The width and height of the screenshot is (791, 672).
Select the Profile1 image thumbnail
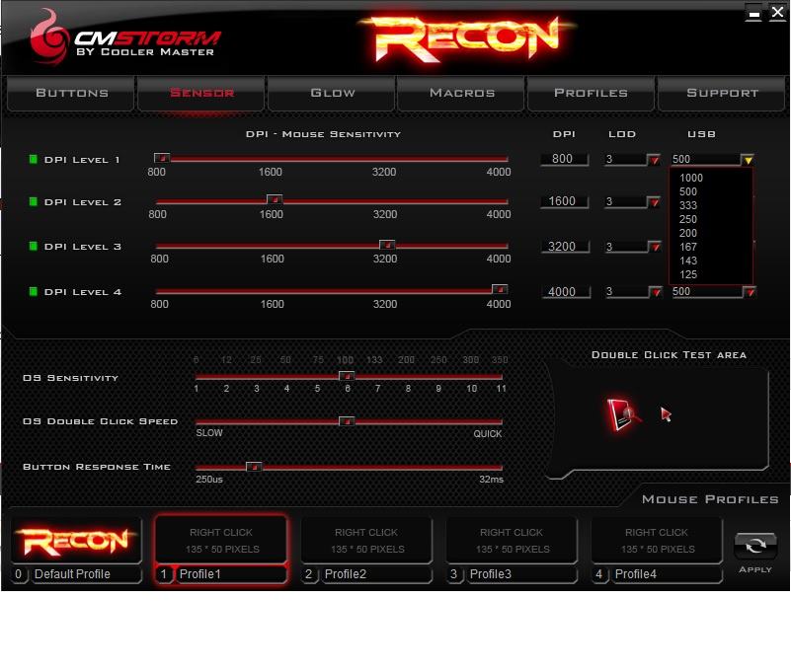[221, 541]
